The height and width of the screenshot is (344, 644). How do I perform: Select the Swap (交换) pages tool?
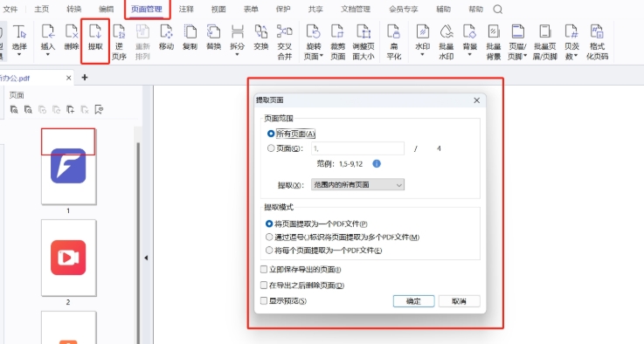(261, 37)
